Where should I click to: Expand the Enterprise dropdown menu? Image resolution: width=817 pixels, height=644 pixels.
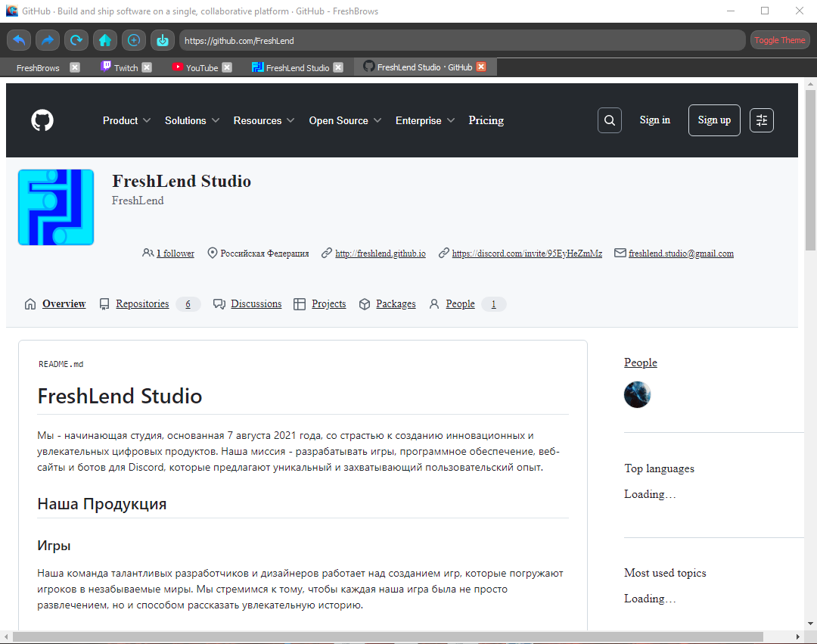point(425,120)
